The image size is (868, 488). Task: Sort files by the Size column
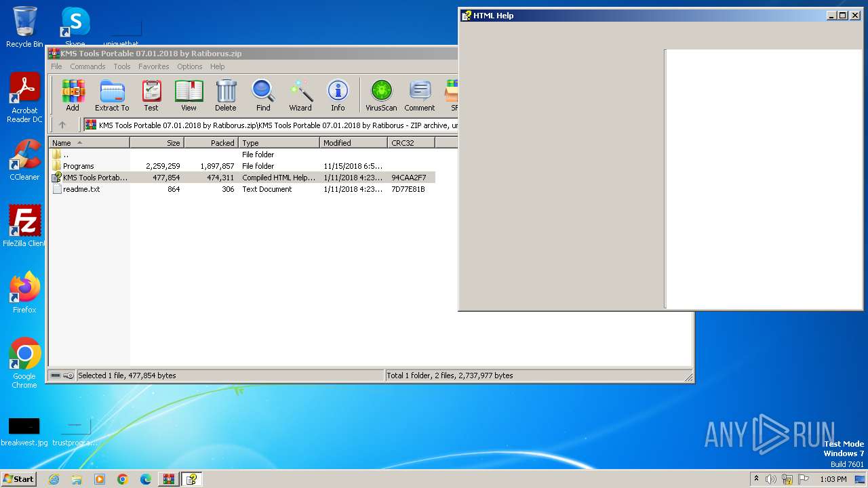tap(157, 142)
